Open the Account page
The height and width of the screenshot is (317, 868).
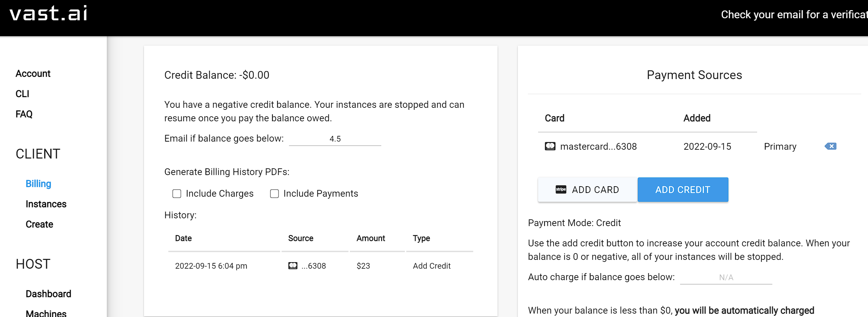(x=33, y=74)
